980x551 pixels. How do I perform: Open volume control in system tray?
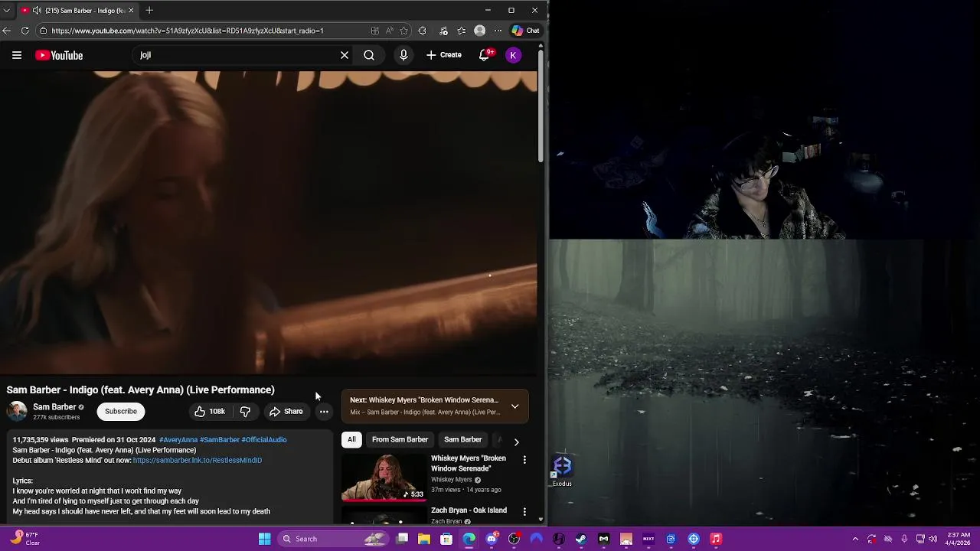point(933,539)
